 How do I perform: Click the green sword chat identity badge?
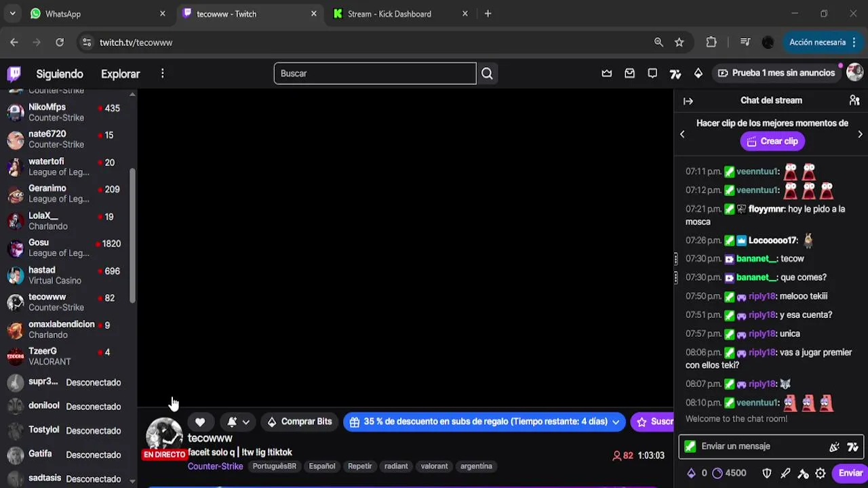690,446
